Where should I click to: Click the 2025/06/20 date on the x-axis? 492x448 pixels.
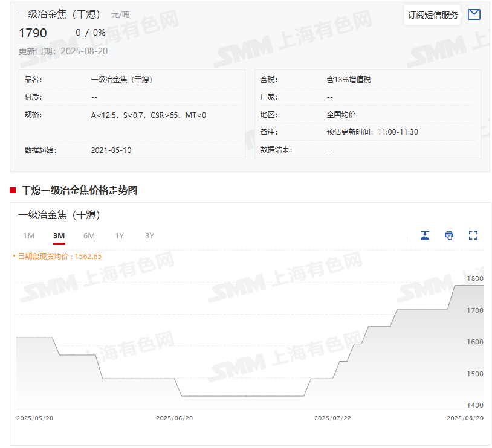click(x=175, y=418)
